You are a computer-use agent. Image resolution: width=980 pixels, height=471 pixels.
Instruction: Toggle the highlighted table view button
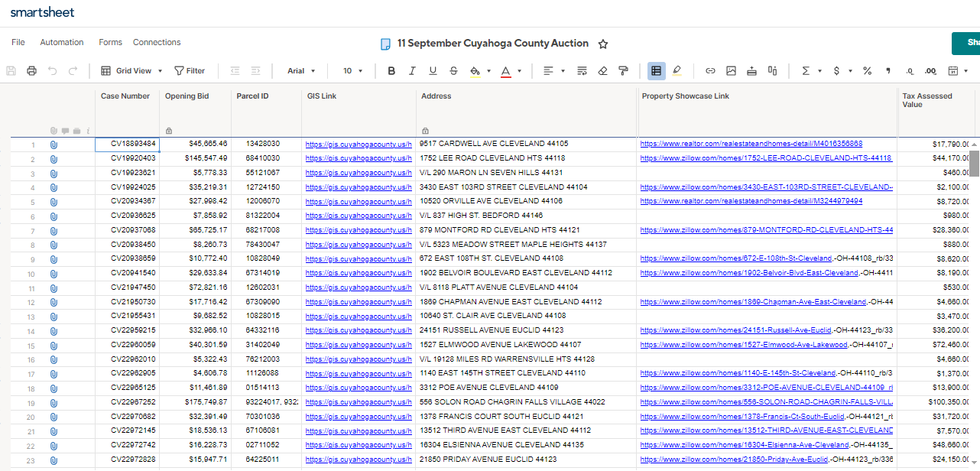tap(656, 71)
